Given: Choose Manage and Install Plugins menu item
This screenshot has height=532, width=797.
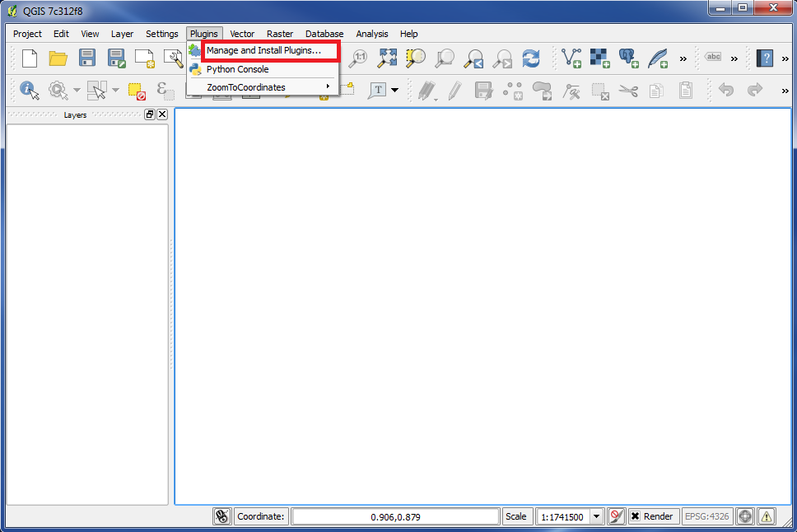Looking at the screenshot, I should pyautogui.click(x=263, y=50).
